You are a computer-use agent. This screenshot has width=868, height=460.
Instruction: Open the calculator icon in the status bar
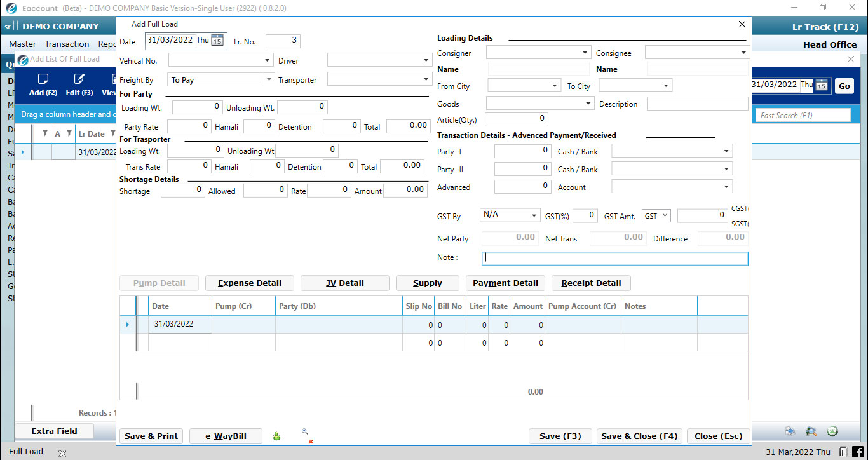pyautogui.click(x=844, y=451)
